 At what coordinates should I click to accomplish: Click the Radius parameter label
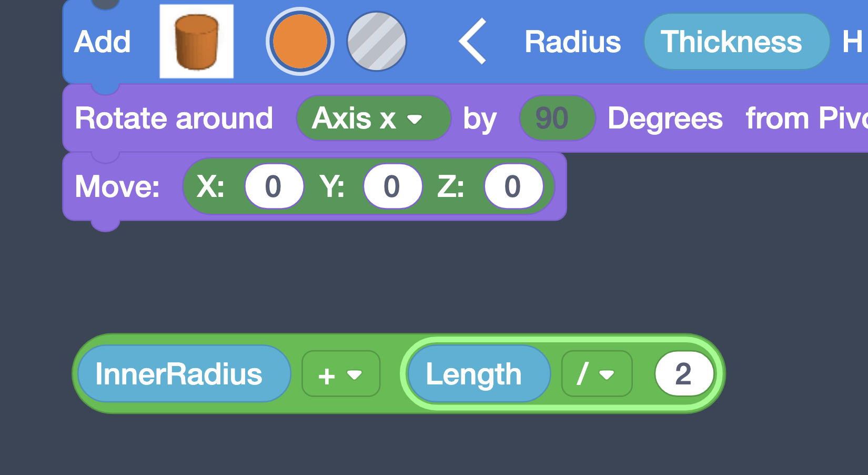tap(572, 42)
